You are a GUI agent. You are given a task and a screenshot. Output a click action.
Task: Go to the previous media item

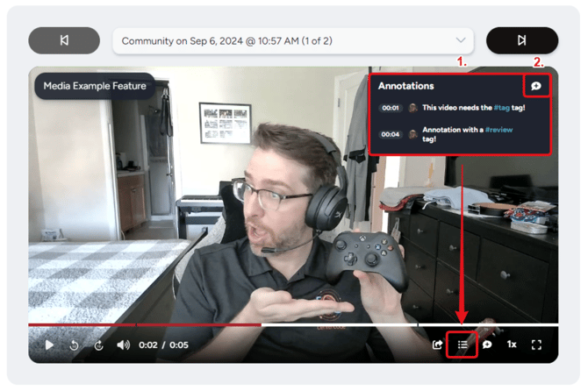64,40
